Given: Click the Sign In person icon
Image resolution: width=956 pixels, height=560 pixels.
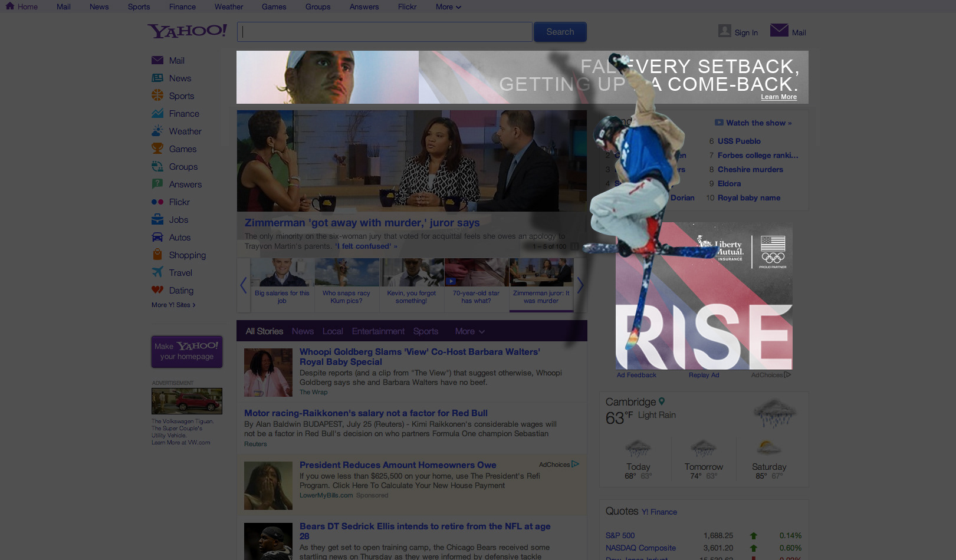Looking at the screenshot, I should click(724, 31).
